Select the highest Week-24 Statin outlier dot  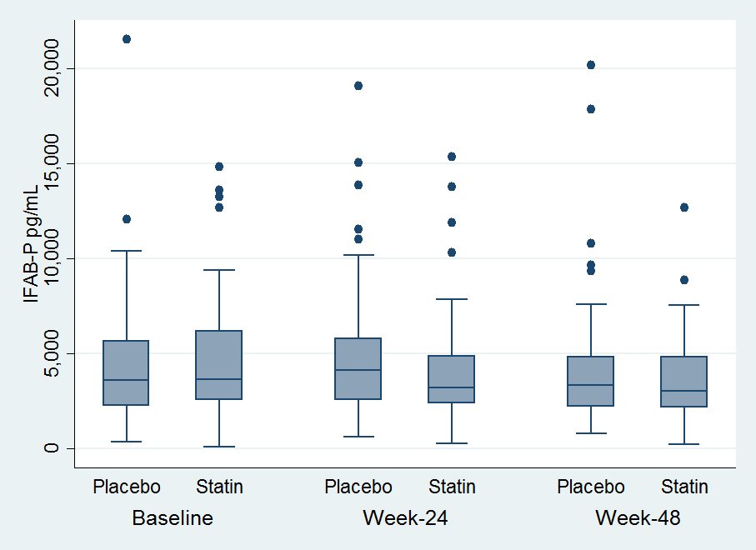452,157
